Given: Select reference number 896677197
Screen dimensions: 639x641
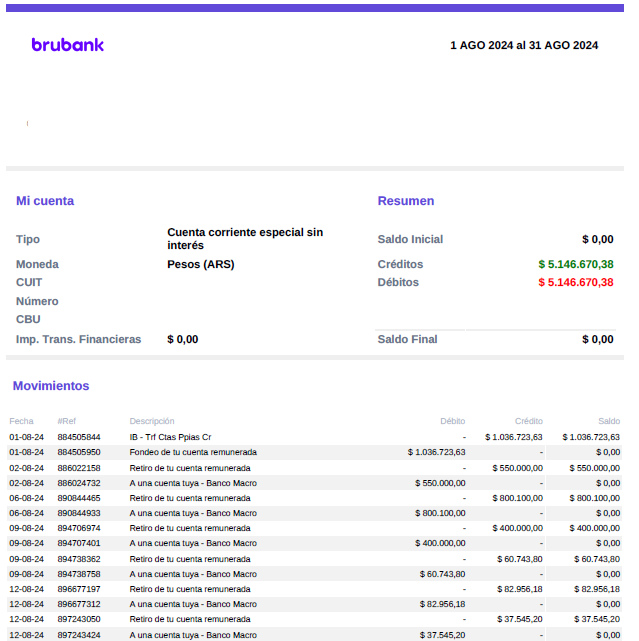Looking at the screenshot, I should [x=79, y=589].
